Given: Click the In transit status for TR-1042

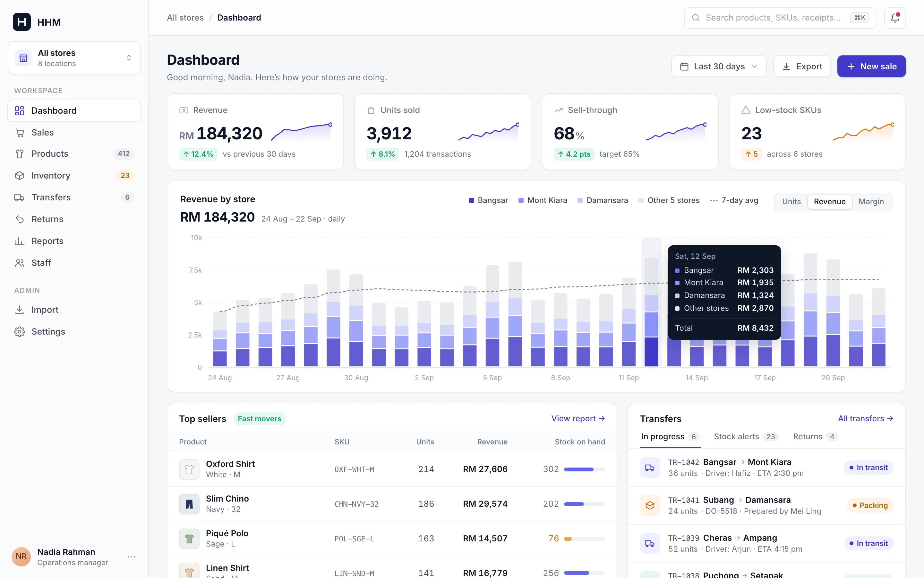Looking at the screenshot, I should coord(868,468).
